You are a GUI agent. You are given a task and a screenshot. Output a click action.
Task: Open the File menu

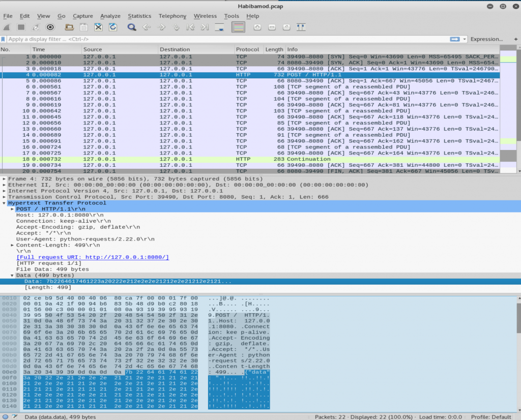tap(8, 16)
